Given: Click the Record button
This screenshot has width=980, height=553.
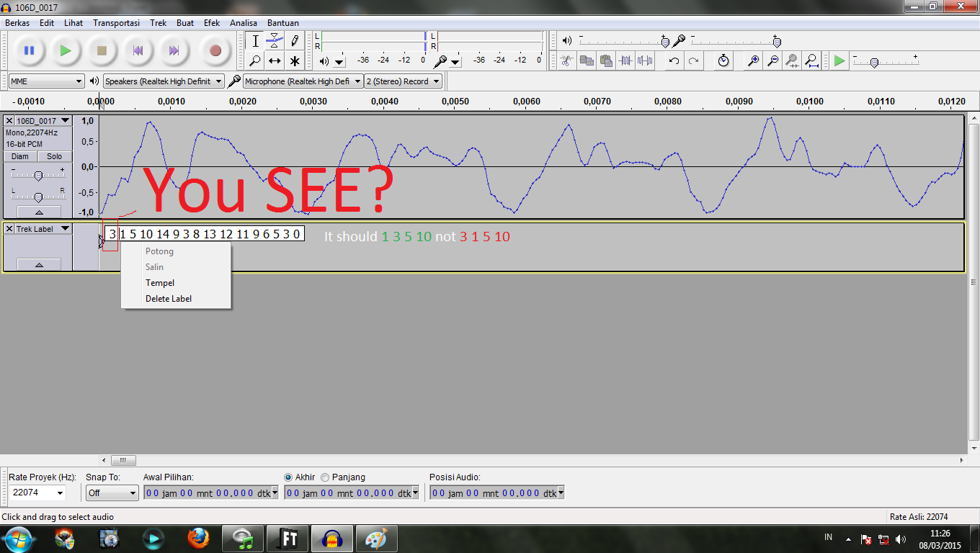Looking at the screenshot, I should click(x=215, y=50).
